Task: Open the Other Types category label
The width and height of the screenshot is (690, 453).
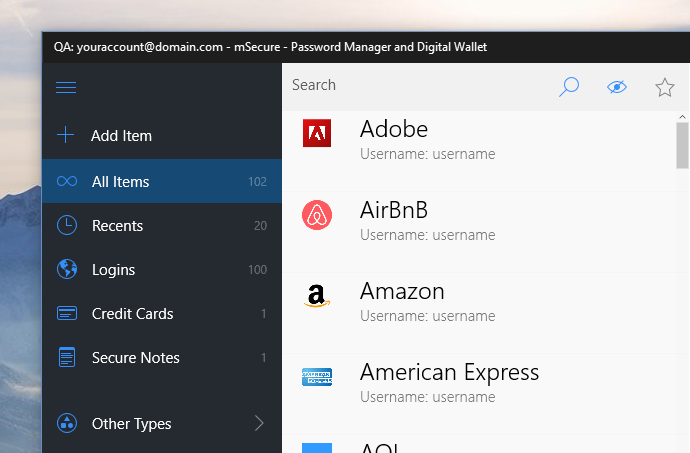Action: [132, 424]
